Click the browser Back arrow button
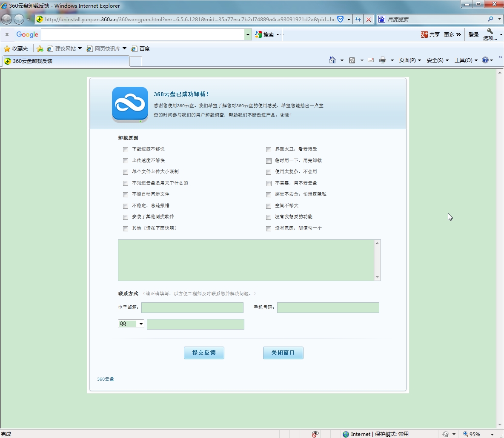Viewport: 504px width, 438px height. click(x=6, y=19)
